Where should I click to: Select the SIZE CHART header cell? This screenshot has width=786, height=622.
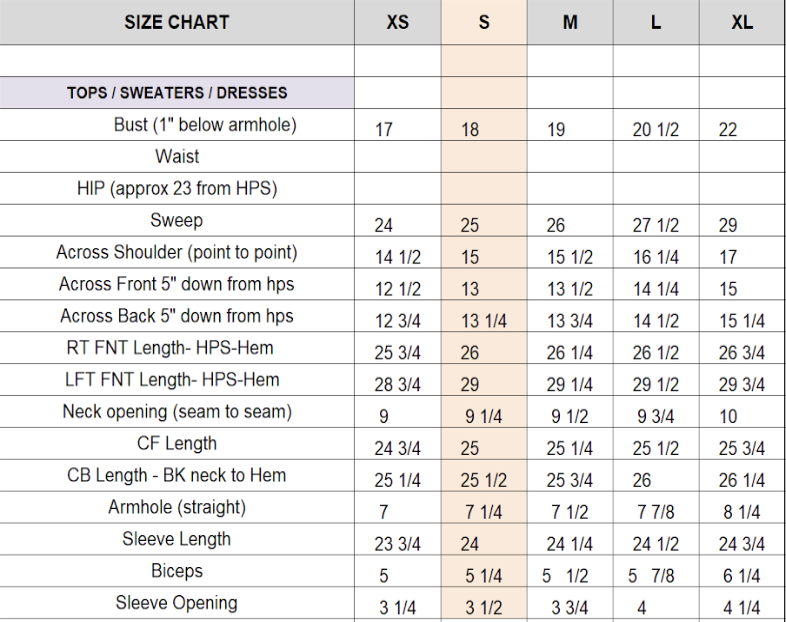[x=177, y=22]
